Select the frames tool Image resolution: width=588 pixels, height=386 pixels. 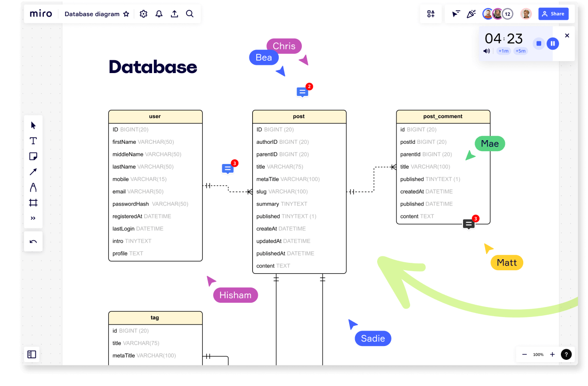click(x=33, y=202)
